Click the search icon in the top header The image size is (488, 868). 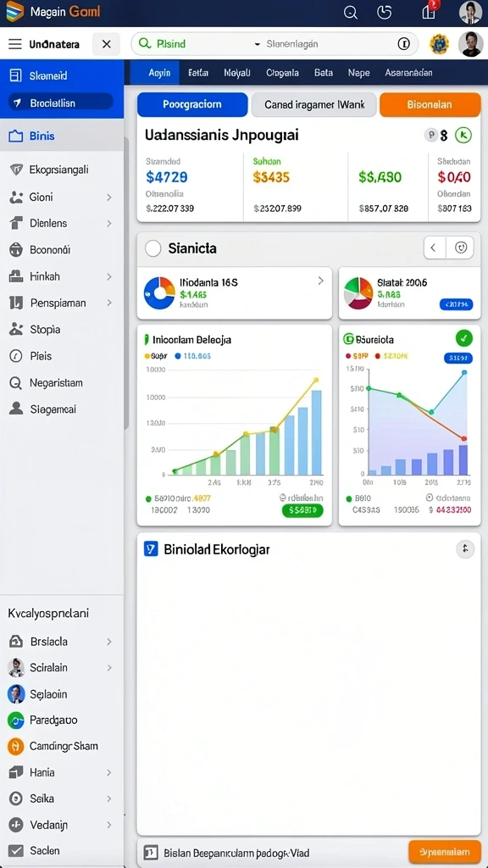pyautogui.click(x=350, y=13)
